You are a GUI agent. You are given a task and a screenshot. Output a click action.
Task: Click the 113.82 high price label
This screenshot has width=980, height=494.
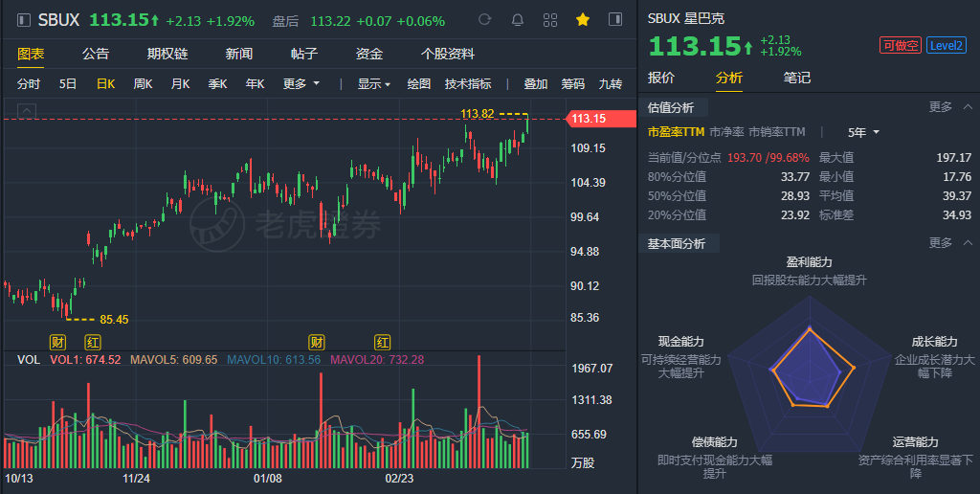click(x=478, y=114)
